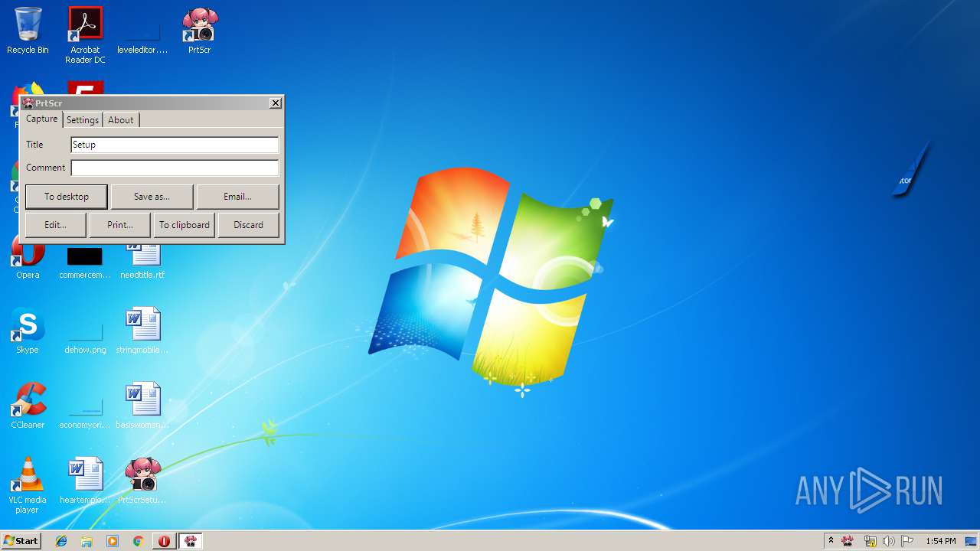
Task: Open Windows Explorer from the taskbar
Action: [87, 541]
